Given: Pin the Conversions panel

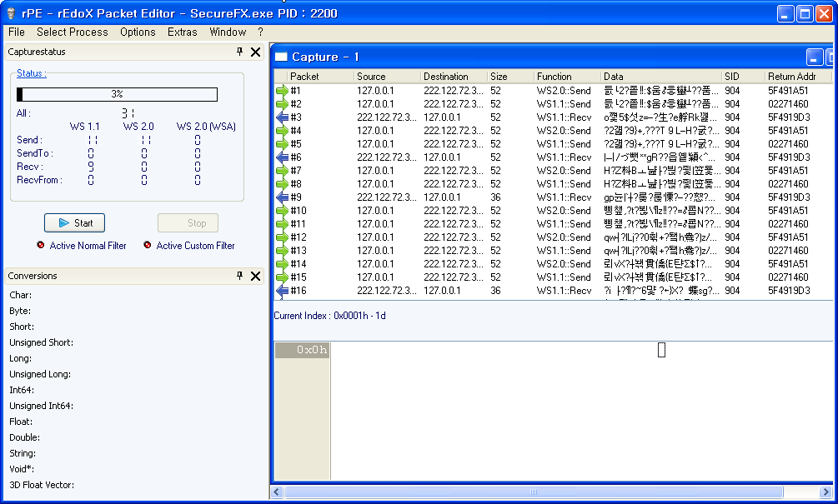Looking at the screenshot, I should point(239,276).
